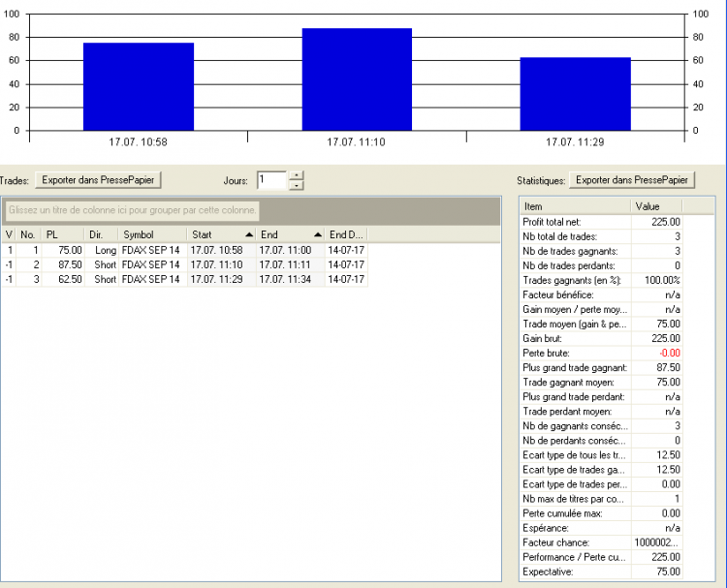
Task: Click Statistiques Exporter dans PressePapier button
Action: click(632, 180)
